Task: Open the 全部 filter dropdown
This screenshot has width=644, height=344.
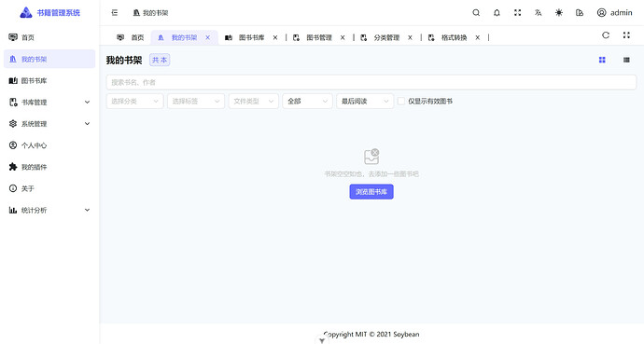Action: tap(308, 102)
